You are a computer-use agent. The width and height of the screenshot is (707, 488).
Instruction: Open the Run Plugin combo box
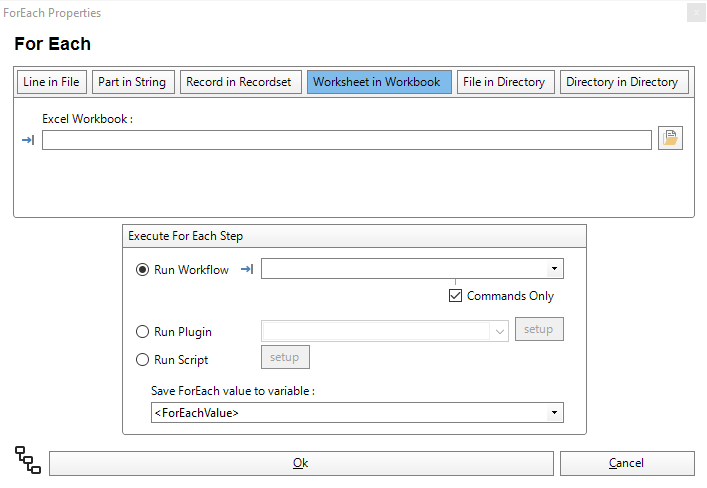[500, 331]
